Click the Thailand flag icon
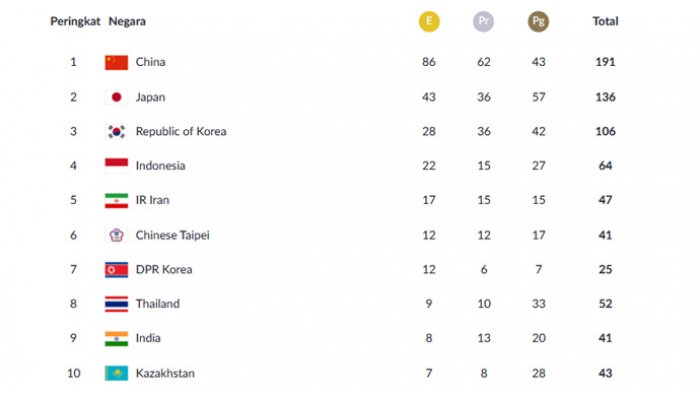This screenshot has height=393, width=700. coord(117,304)
